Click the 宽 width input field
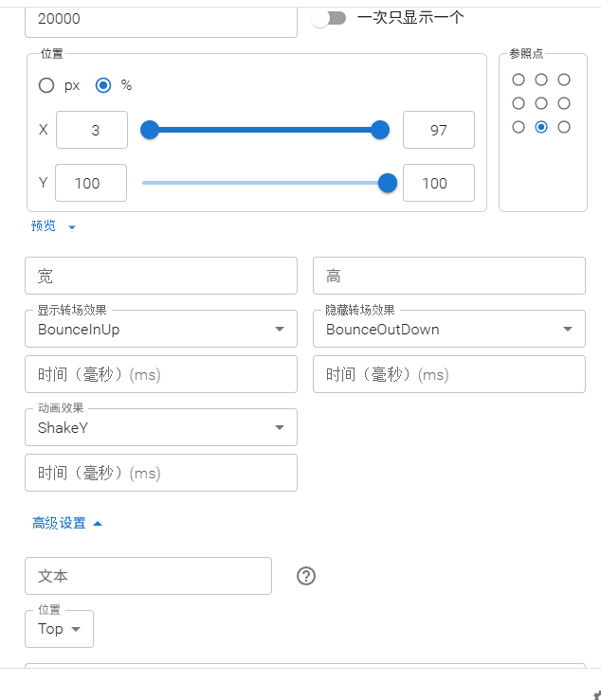Viewport: 601px width, 700px height. 161,276
